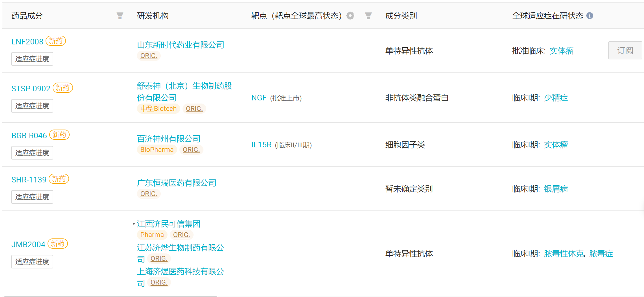This screenshot has height=297, width=644.
Task: Click the BioPharma tag
Action: pyautogui.click(x=157, y=150)
